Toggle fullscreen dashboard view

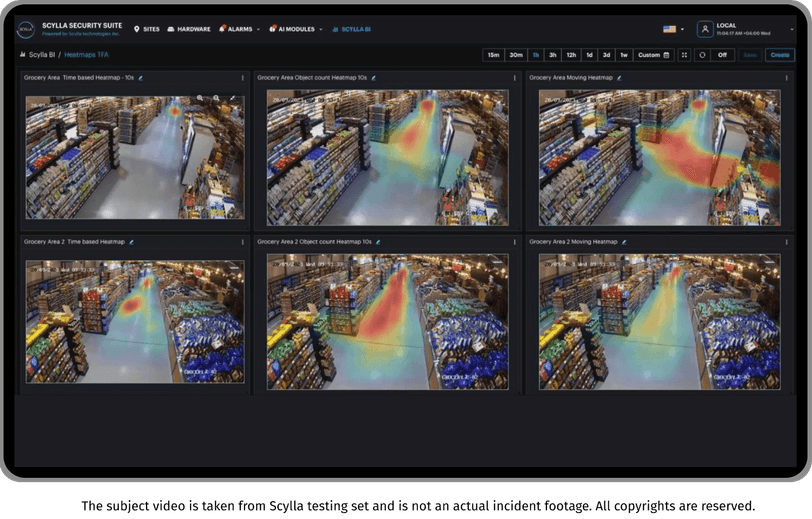[x=684, y=55]
